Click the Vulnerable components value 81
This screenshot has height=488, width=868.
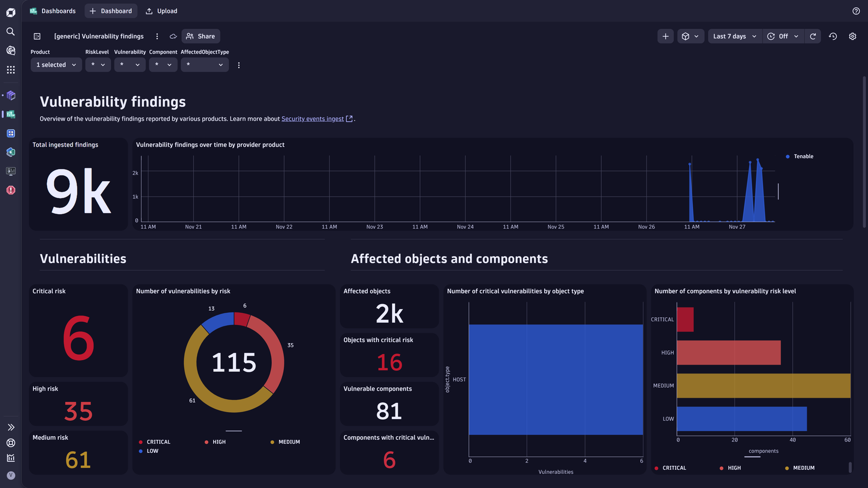tap(390, 412)
